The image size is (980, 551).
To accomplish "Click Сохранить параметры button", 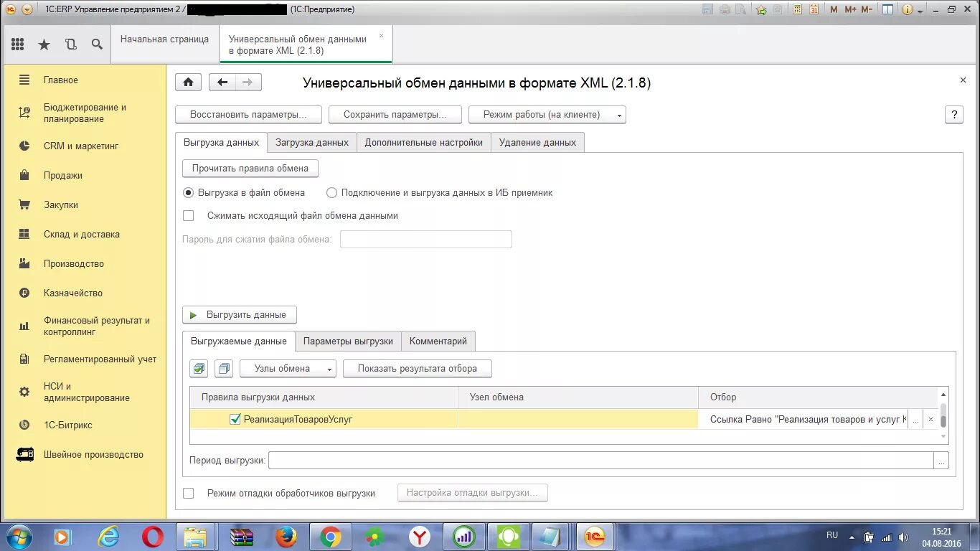I will pos(395,115).
